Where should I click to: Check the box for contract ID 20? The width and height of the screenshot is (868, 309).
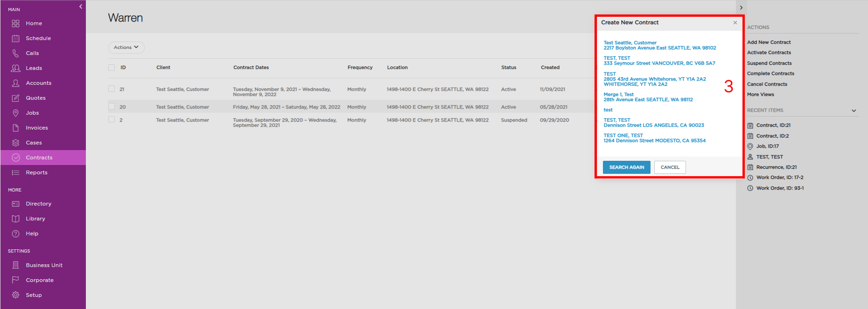pyautogui.click(x=112, y=106)
